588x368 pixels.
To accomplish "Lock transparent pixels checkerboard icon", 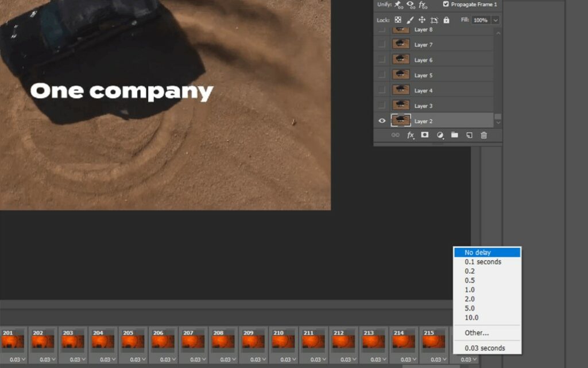I will pyautogui.click(x=398, y=20).
